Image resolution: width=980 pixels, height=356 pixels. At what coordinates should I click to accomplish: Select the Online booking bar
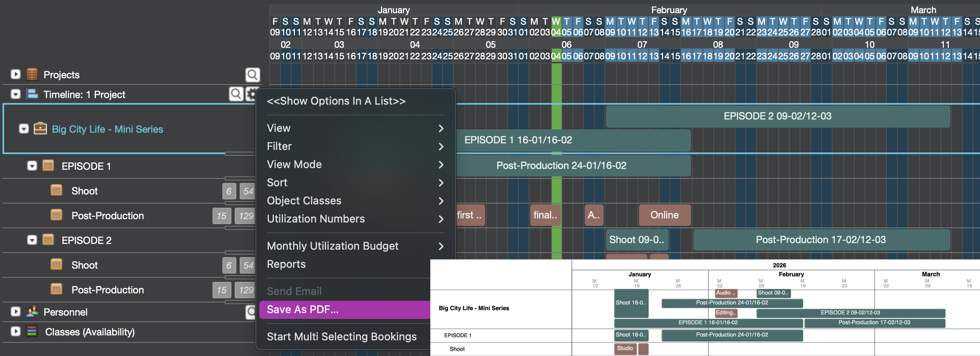[664, 215]
